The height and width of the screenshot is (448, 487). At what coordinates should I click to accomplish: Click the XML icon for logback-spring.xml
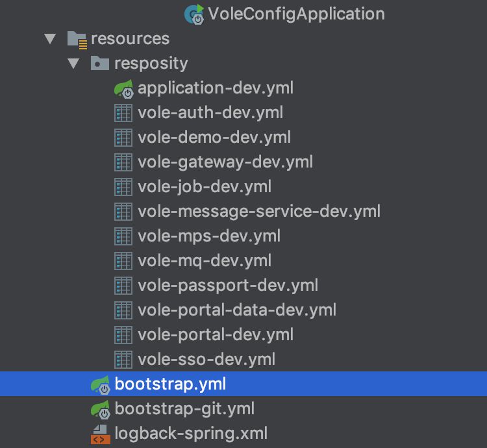coord(100,434)
